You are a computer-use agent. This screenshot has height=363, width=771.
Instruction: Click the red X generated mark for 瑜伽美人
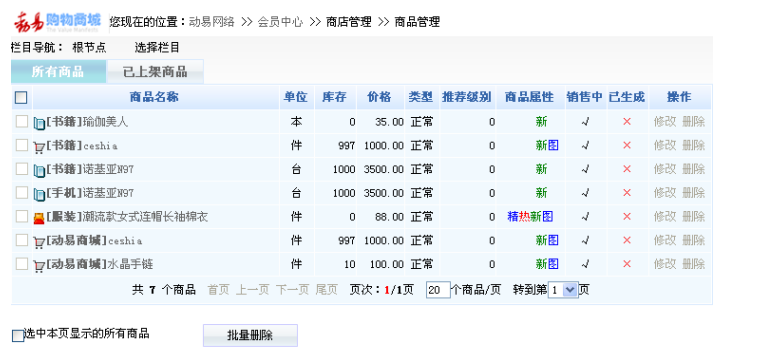(627, 121)
